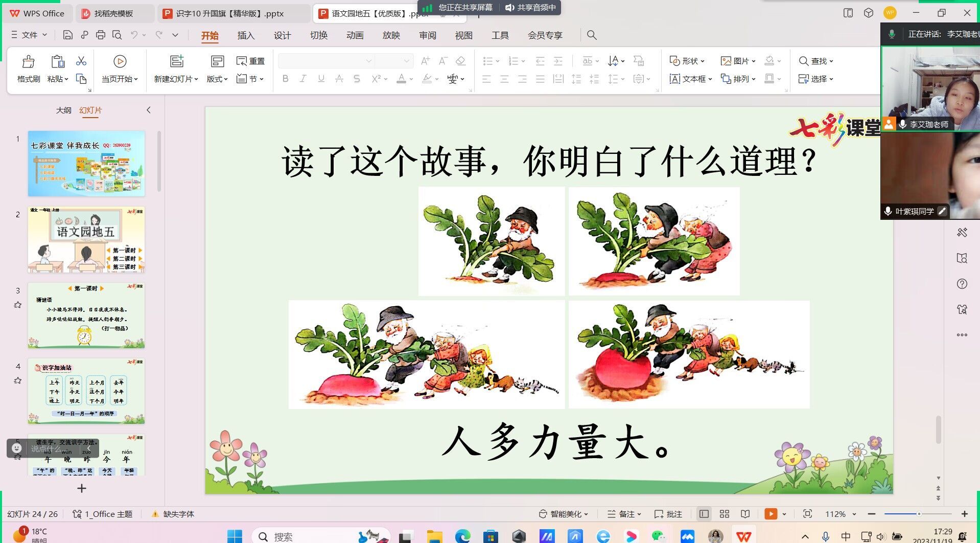Click the Save icon in quick access toolbar

(x=67, y=35)
